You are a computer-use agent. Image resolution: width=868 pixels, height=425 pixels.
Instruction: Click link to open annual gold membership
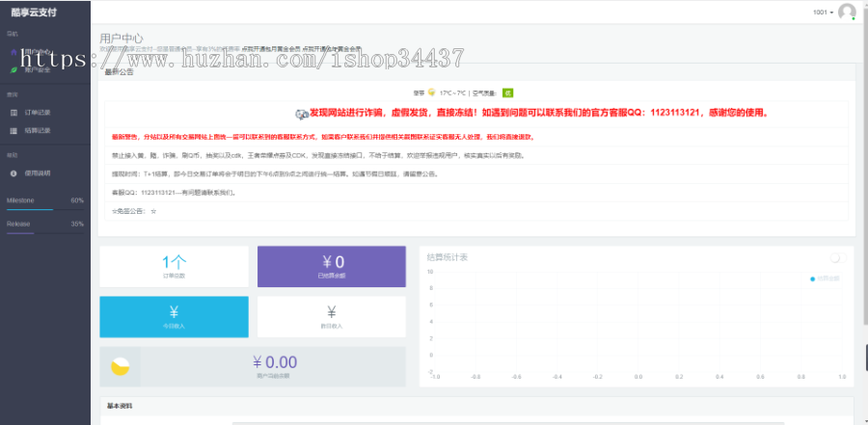pos(332,48)
